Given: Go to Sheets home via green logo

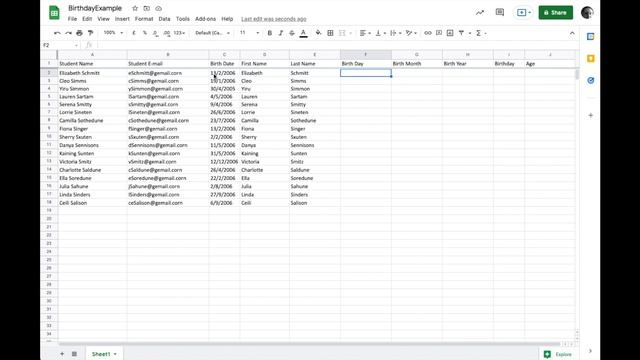Looking at the screenshot, I should coord(54,12).
